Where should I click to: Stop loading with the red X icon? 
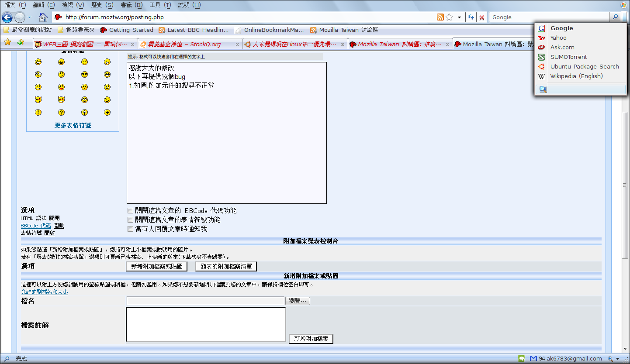(482, 17)
